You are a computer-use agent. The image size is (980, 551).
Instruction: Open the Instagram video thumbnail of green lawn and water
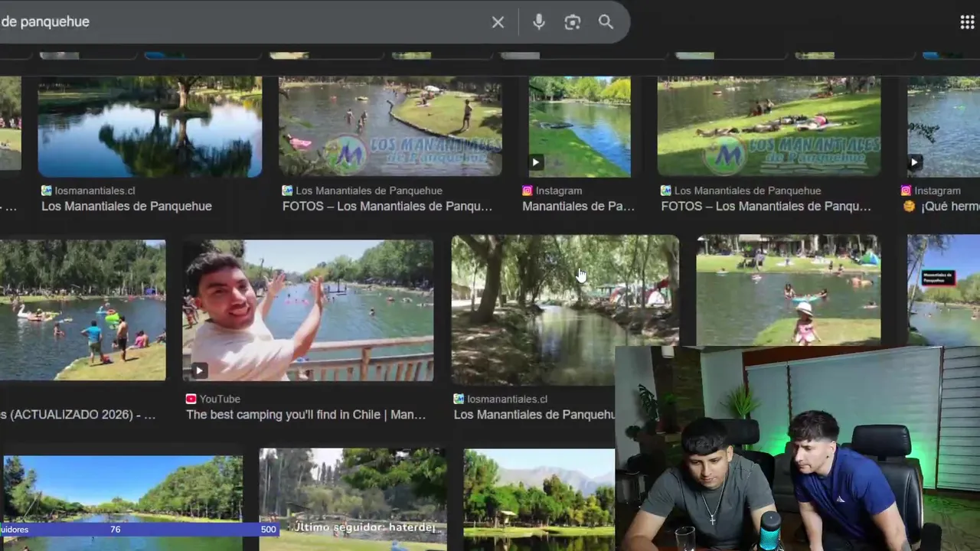[x=580, y=126]
